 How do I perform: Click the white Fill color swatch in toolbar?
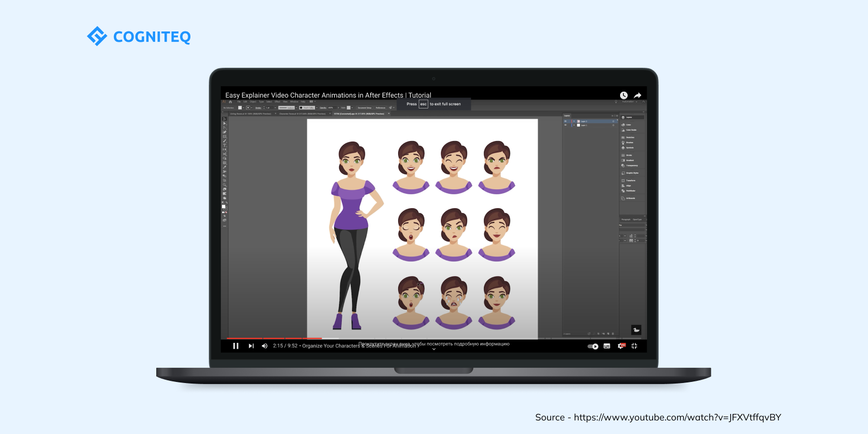(224, 207)
